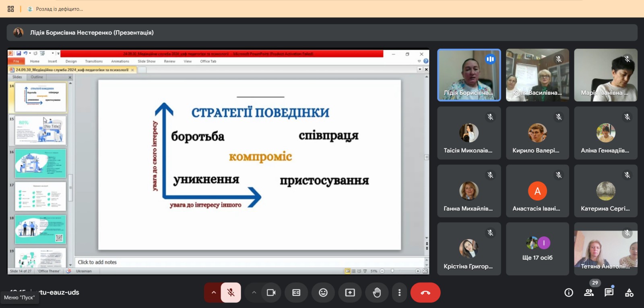The height and width of the screenshot is (308, 644).
Task: Click the PowerPoint zoom slider
Action: coord(400,271)
